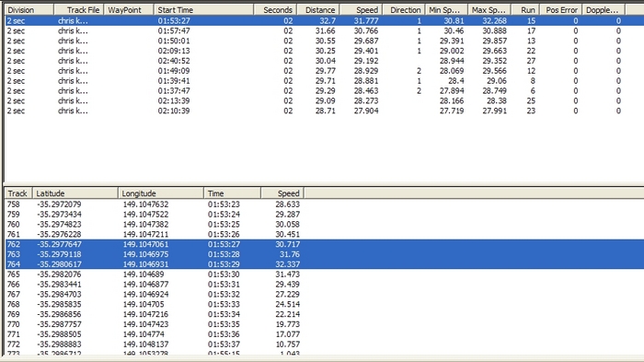Screen dimensions: 644x362
Task: Click time 01:53:25 in track list
Action: click(x=224, y=224)
